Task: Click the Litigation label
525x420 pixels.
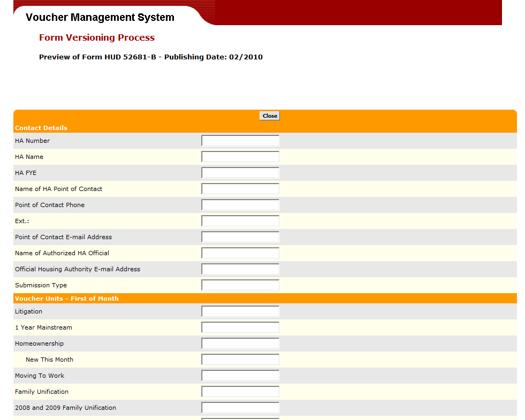Action: 28,311
